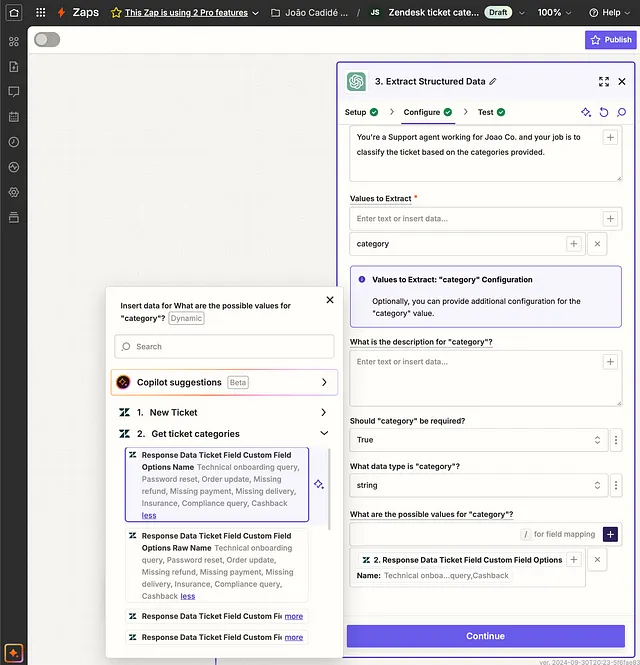Click 'less' link under Options Name
The image size is (640, 665).
pyautogui.click(x=149, y=515)
